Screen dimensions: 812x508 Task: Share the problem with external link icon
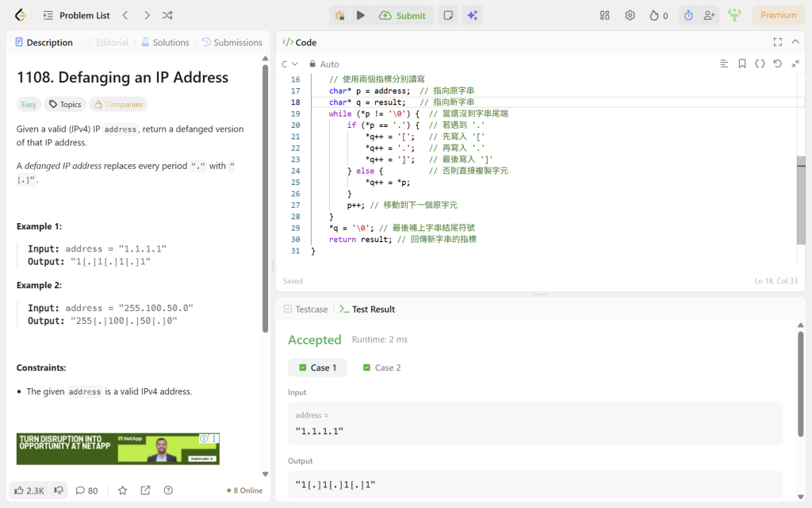tap(146, 491)
